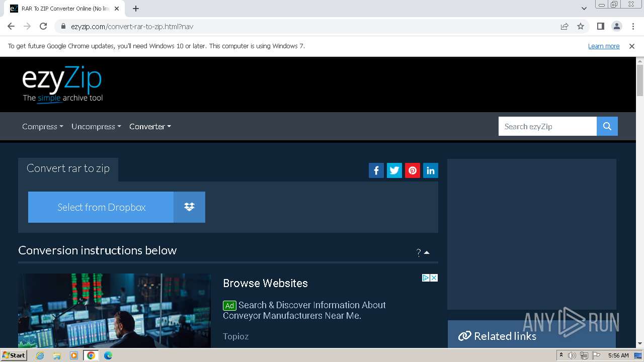Click the network icon in system tray
The width and height of the screenshot is (644, 362).
pos(584,355)
